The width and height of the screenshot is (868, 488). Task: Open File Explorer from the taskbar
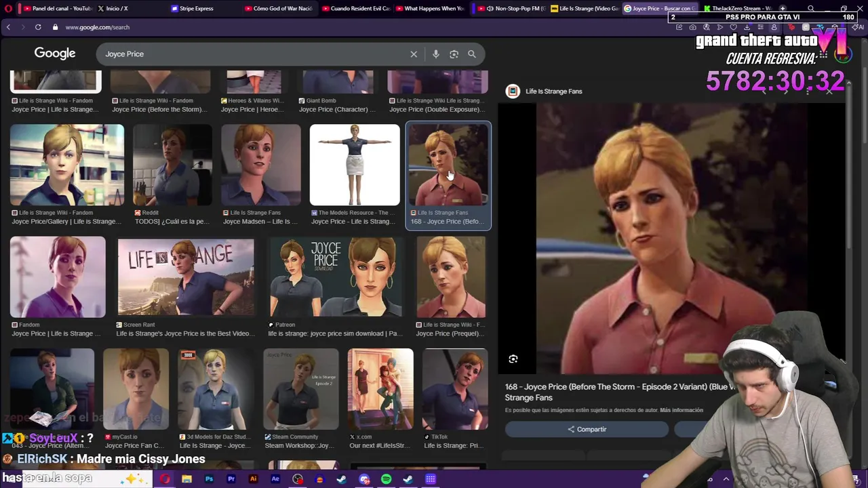tap(186, 479)
